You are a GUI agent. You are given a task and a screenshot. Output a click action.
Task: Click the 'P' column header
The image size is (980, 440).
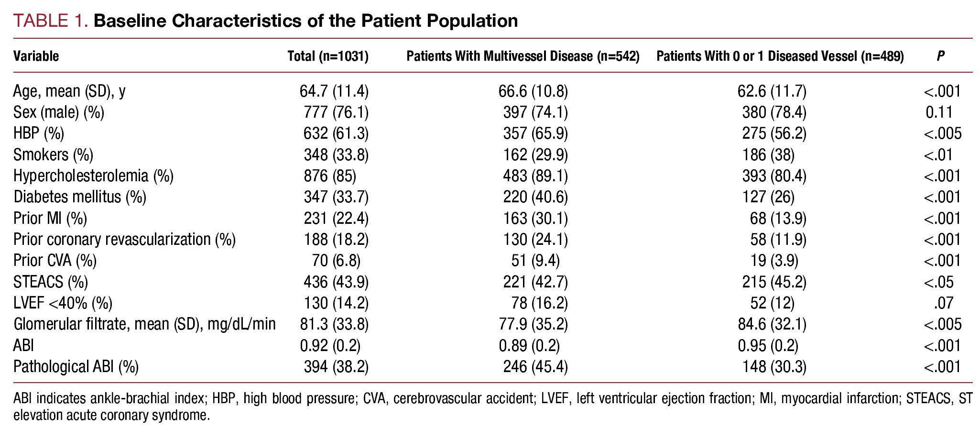click(940, 56)
